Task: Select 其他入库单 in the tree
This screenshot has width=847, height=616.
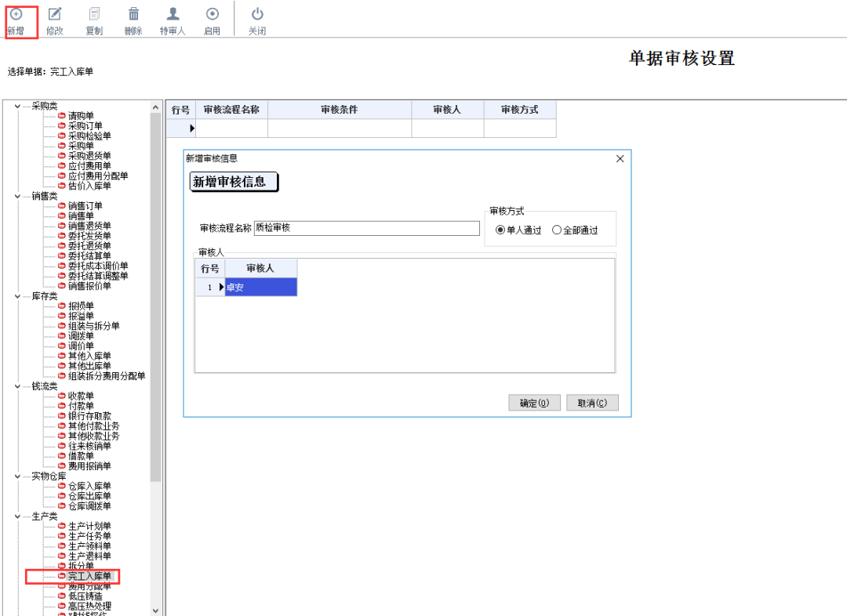Action: click(89, 357)
